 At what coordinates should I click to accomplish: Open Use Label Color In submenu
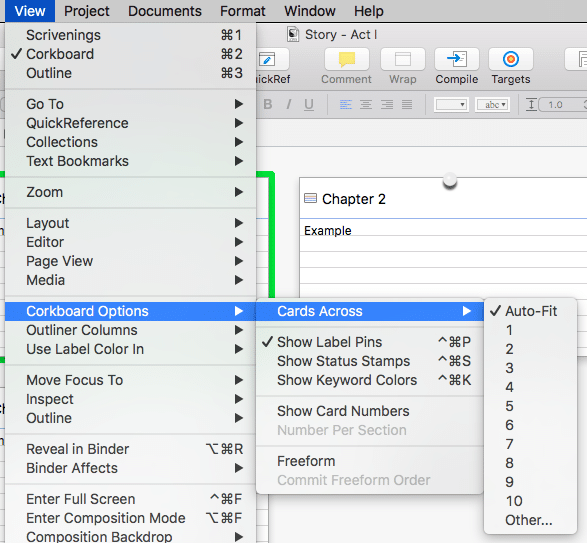coord(130,349)
